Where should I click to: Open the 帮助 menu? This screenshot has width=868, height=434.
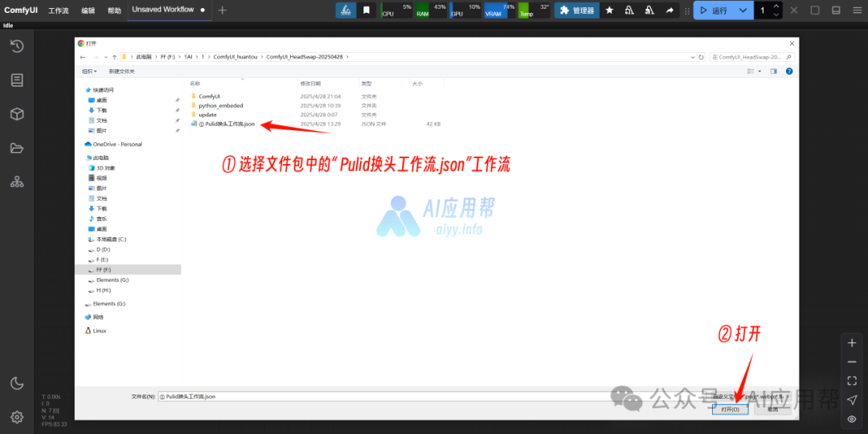(x=114, y=10)
